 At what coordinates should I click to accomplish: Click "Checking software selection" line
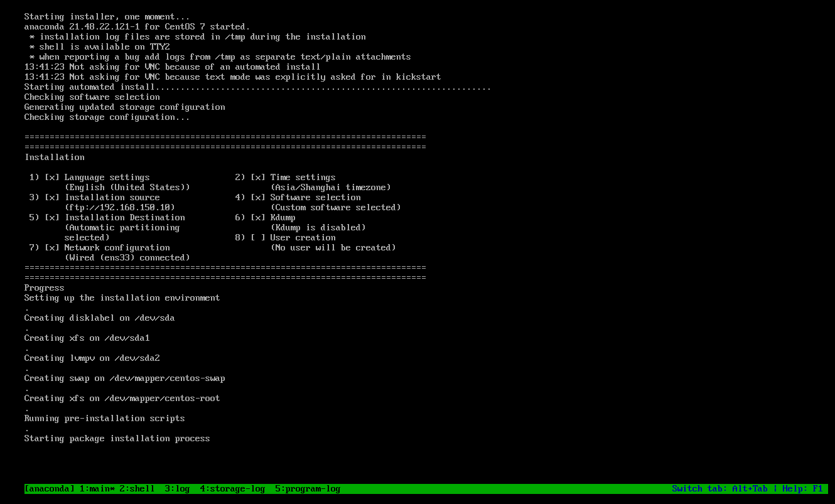point(92,97)
